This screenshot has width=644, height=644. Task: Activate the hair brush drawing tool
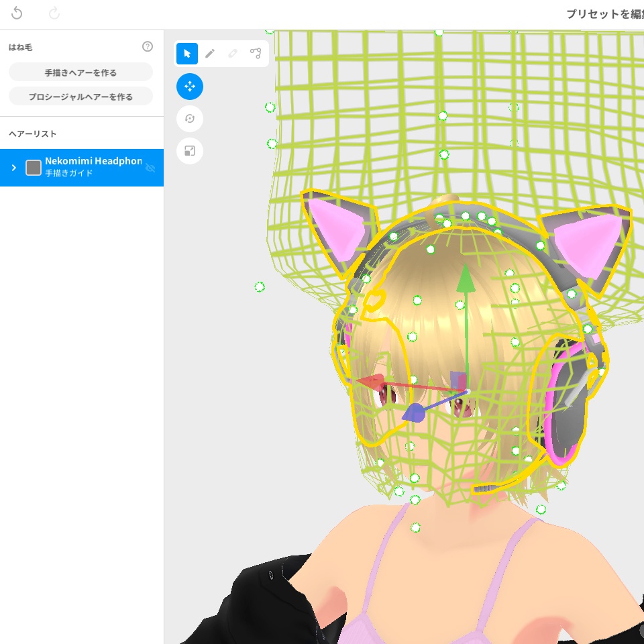210,54
